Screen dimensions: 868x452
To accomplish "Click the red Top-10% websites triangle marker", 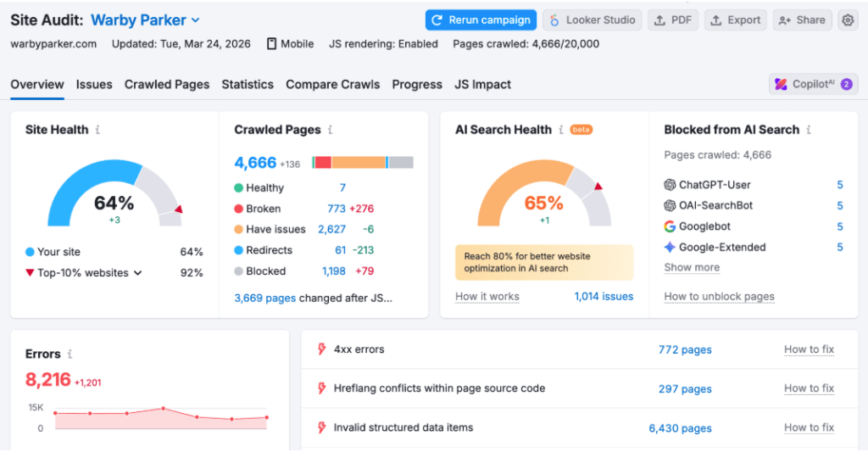I will [30, 272].
